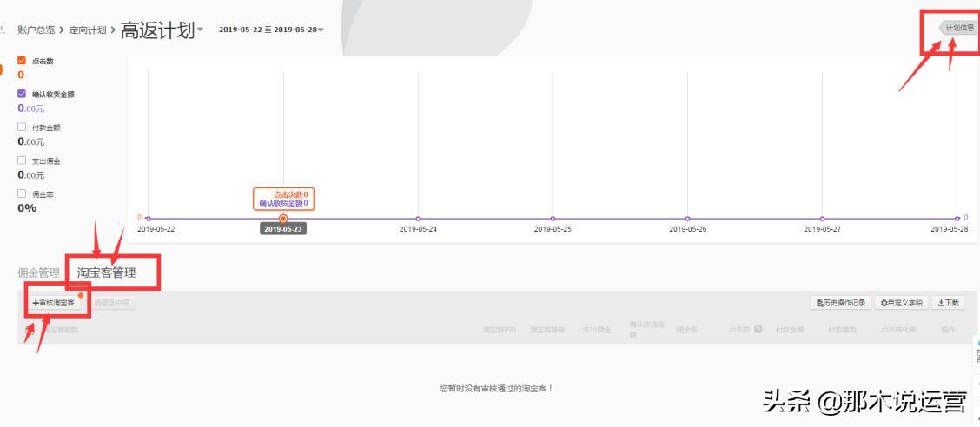Click the 点击数 help question-mark icon
Image resolution: width=980 pixels, height=427 pixels.
(x=758, y=329)
